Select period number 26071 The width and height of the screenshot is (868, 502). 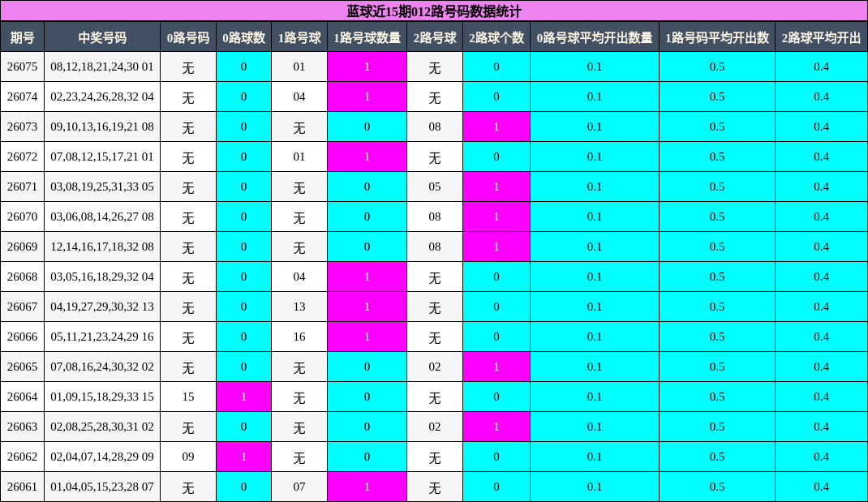[x=22, y=187]
